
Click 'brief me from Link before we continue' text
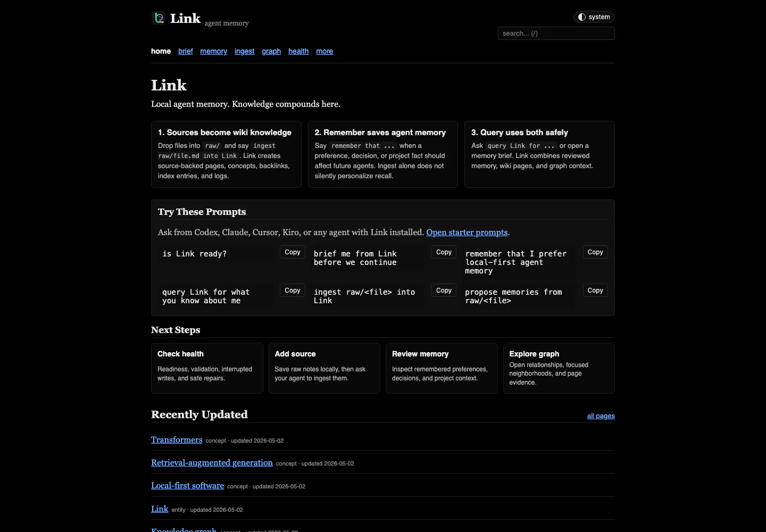355,258
